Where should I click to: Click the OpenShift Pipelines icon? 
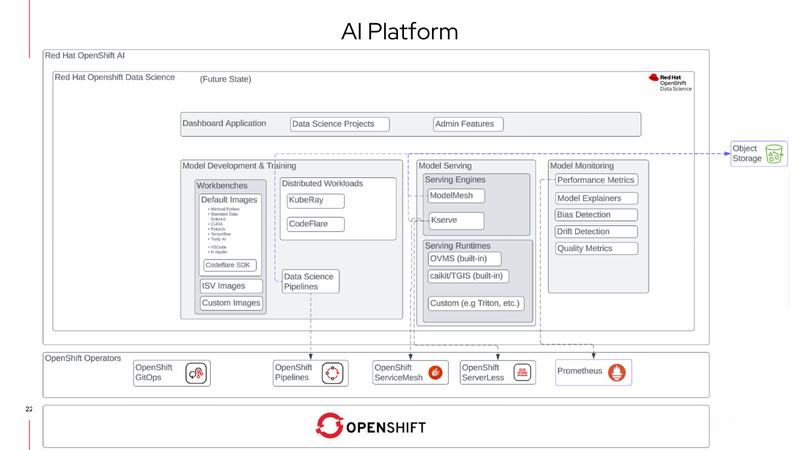(332, 373)
